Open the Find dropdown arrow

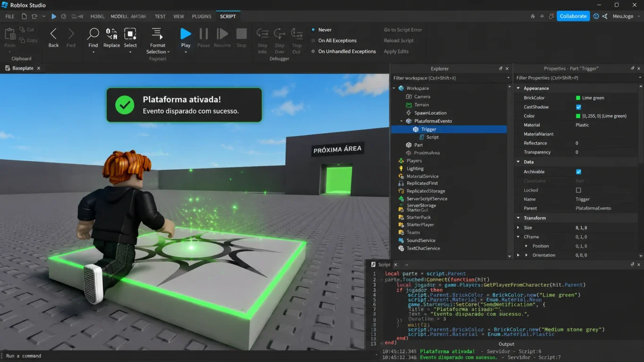pyautogui.click(x=93, y=52)
